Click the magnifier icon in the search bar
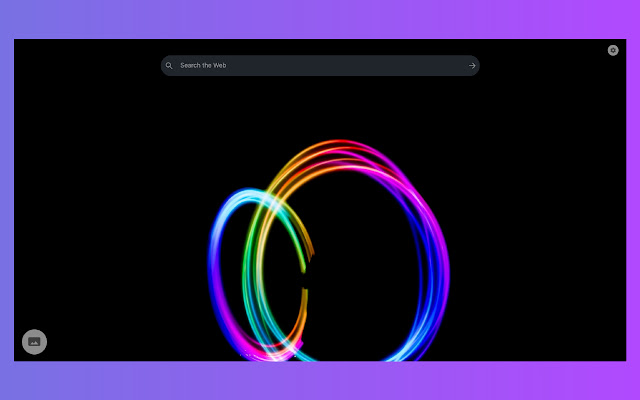Viewport: 640px width, 400px height. click(169, 66)
